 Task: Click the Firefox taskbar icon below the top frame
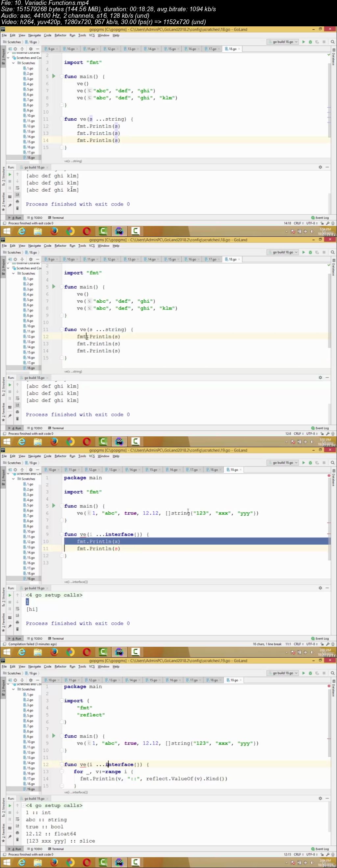(x=54, y=231)
